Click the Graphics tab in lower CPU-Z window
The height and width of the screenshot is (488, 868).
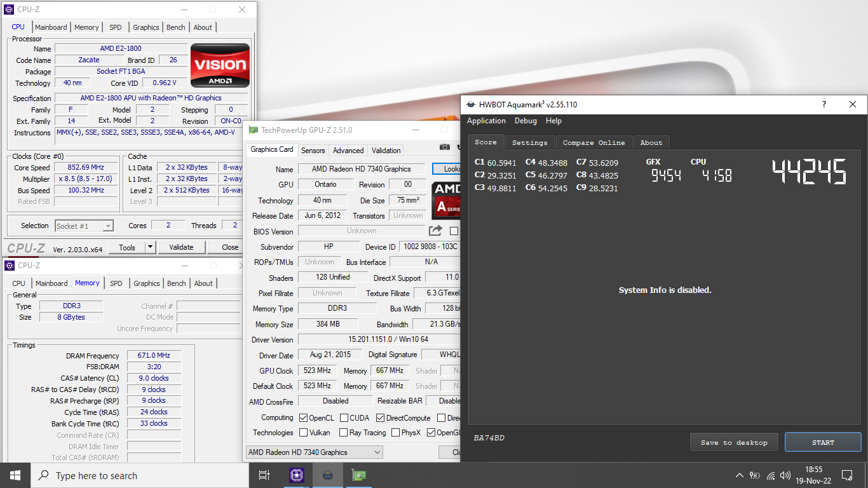[x=147, y=283]
